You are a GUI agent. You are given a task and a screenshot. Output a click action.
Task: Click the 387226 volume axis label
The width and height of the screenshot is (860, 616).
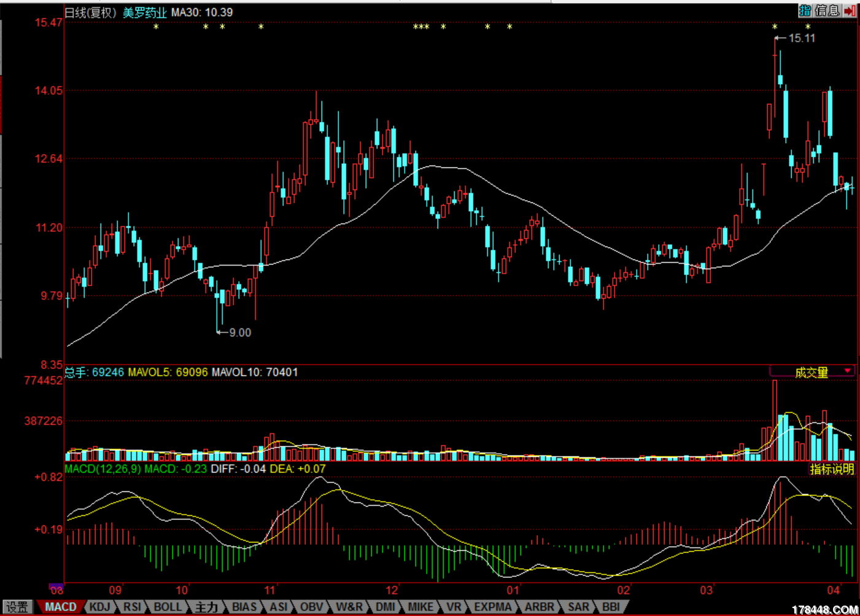pos(43,421)
